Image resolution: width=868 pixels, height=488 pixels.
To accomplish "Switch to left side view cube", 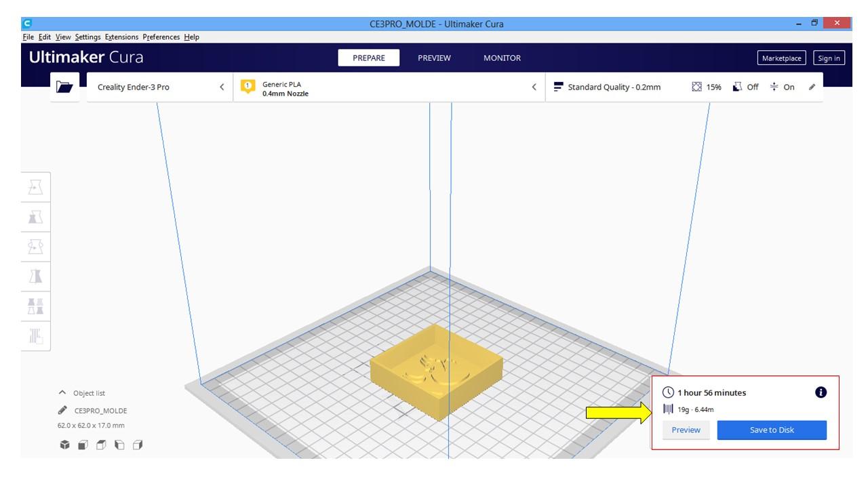I will 119,445.
